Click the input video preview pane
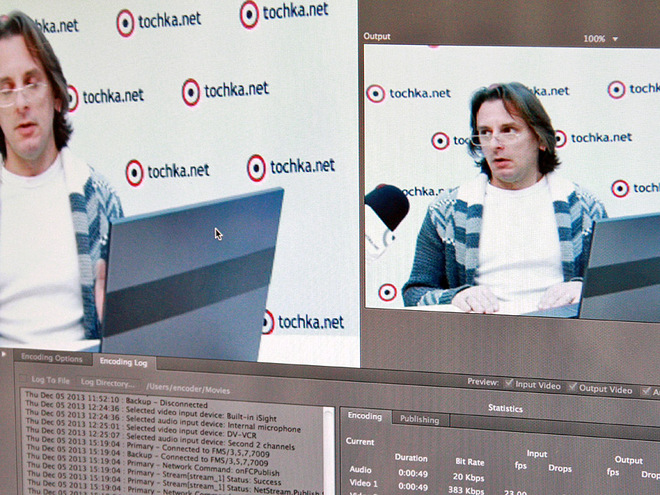Screen dimensions: 660x495 click(x=180, y=180)
